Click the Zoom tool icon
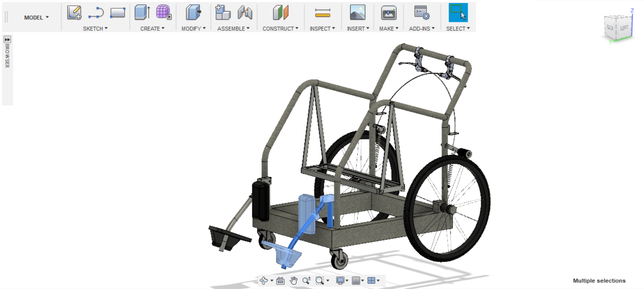Screen dimensions: 644x289 pyautogui.click(x=307, y=281)
